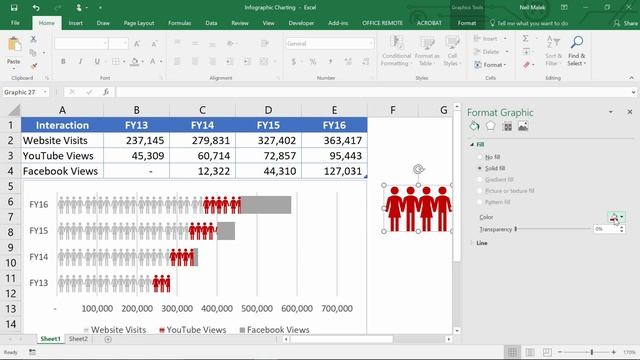This screenshot has height=360, width=640.
Task: Click the Share button
Action: pos(626,23)
